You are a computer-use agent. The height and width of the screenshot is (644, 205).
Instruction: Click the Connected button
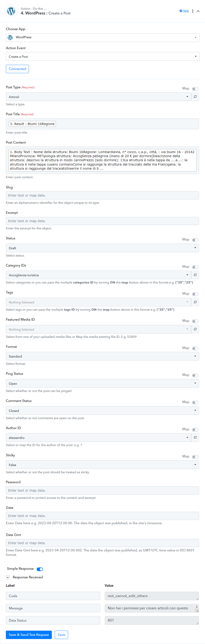click(17, 69)
